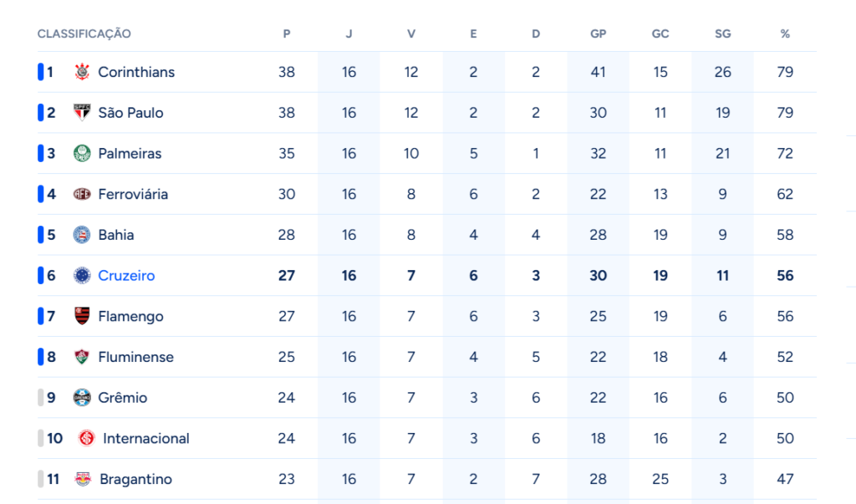Click the Fluminense shield crest

82,357
